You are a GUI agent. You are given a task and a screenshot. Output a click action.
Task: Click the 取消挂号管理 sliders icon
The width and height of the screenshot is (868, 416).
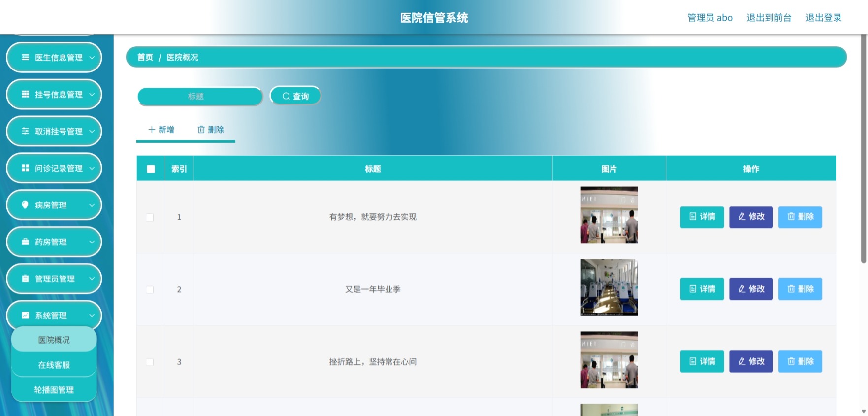pos(25,131)
